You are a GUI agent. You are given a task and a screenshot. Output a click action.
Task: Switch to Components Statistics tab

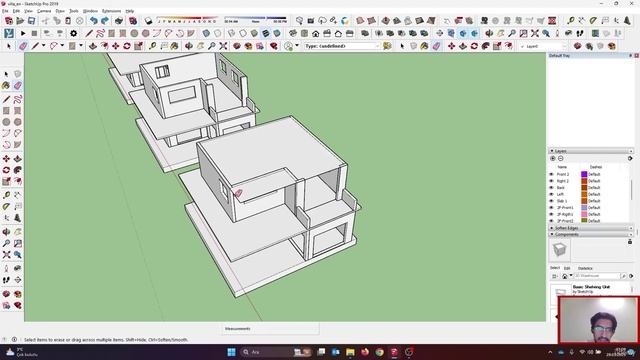(x=585, y=268)
